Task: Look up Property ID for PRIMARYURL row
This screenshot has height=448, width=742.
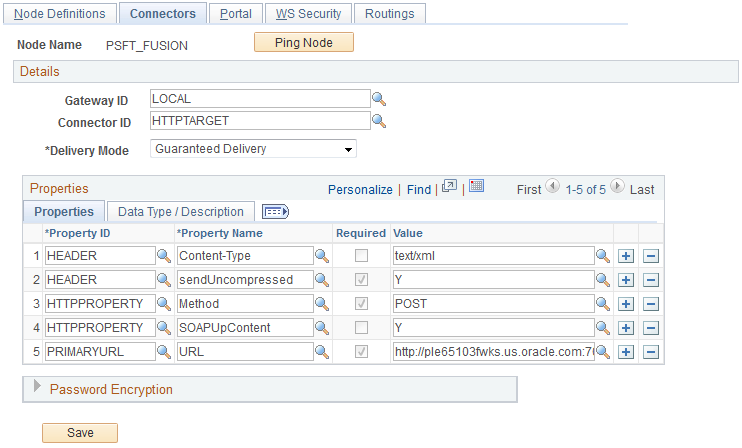Action: pos(164,352)
